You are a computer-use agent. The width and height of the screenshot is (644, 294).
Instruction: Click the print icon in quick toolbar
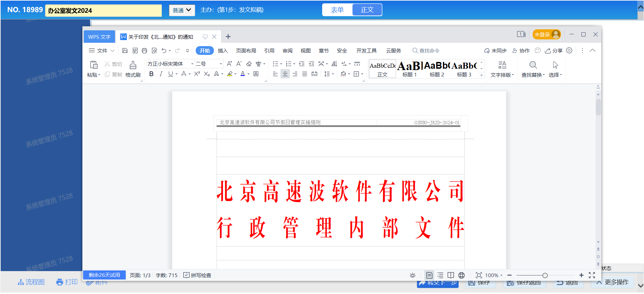click(x=144, y=51)
